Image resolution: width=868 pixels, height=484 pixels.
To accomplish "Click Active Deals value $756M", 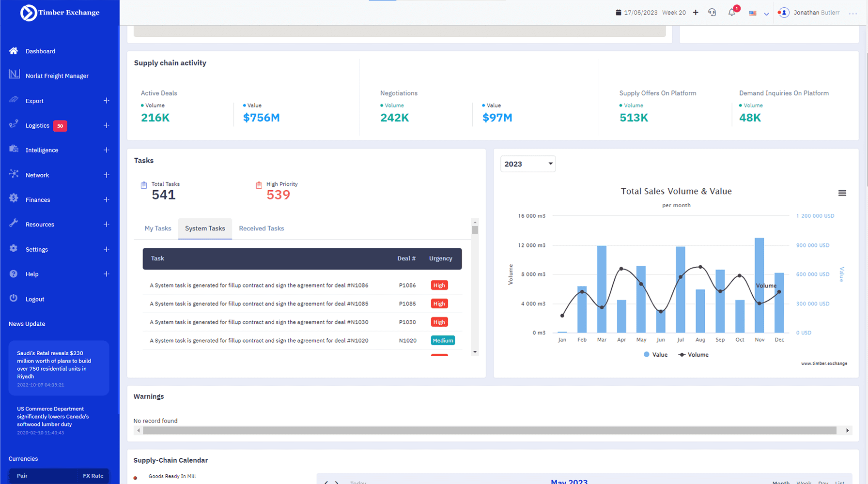I will [x=262, y=118].
